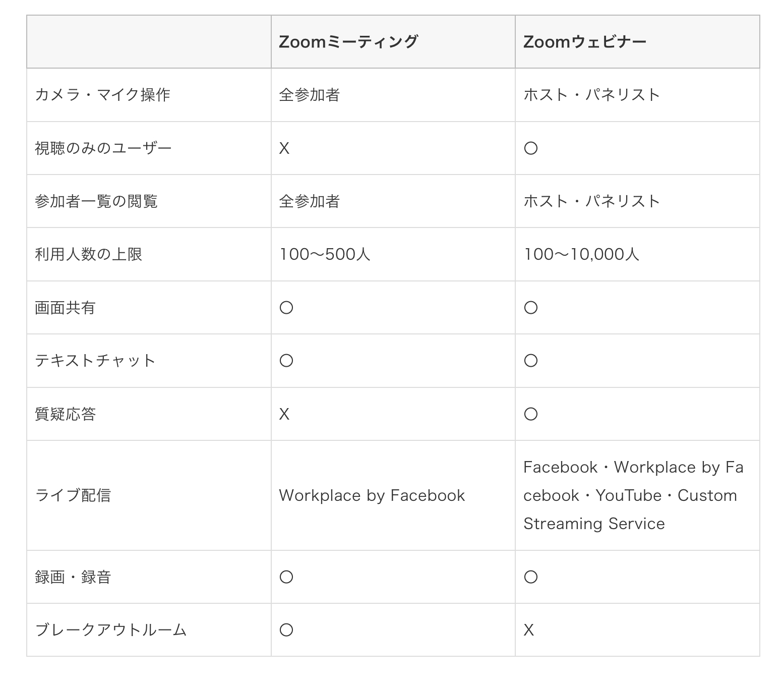Click 録画・録音 circle under Zoomミーティング

(286, 577)
